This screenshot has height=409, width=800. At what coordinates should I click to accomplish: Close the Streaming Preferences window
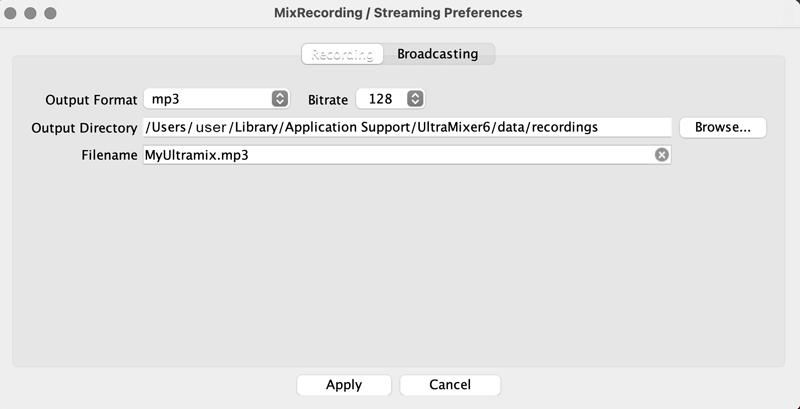click(13, 13)
